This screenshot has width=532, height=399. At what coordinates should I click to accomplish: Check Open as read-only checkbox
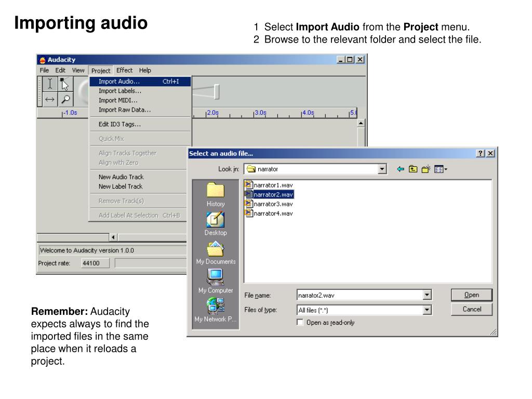pos(300,322)
